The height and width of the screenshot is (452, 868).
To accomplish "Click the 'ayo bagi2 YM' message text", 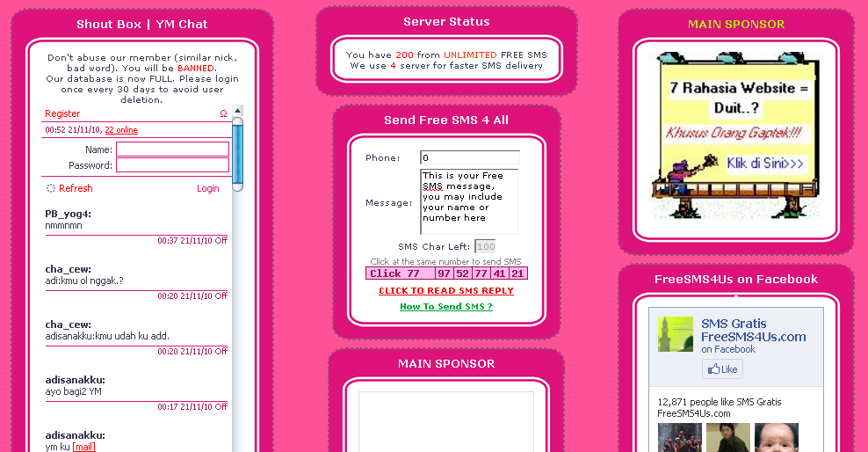I will tap(73, 391).
